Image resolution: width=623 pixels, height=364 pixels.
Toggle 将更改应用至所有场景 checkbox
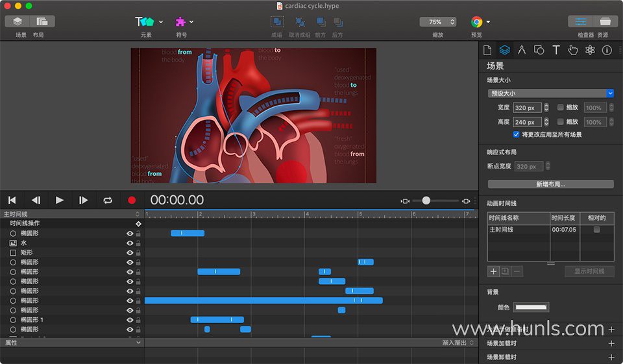516,134
